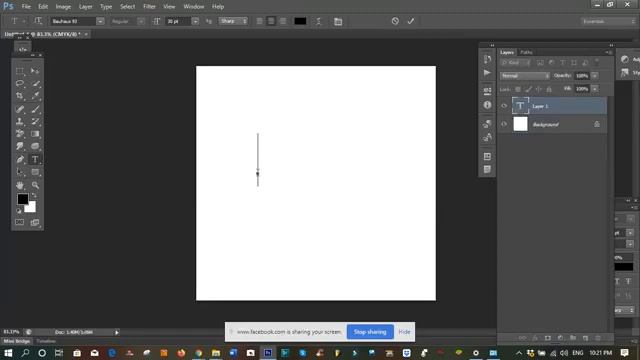Image resolution: width=640 pixels, height=360 pixels.
Task: Open the Actions panel play icon
Action: click(487, 73)
